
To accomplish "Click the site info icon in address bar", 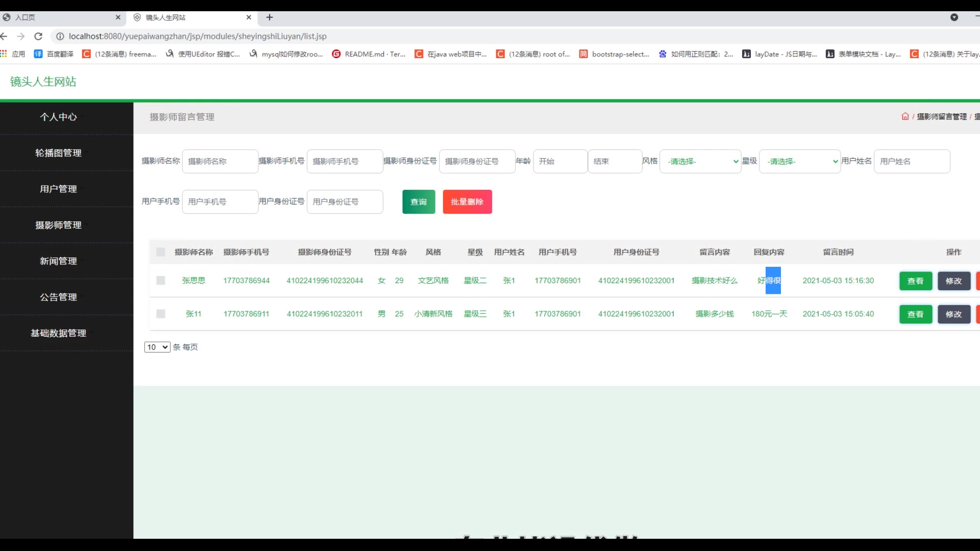I will click(x=60, y=36).
